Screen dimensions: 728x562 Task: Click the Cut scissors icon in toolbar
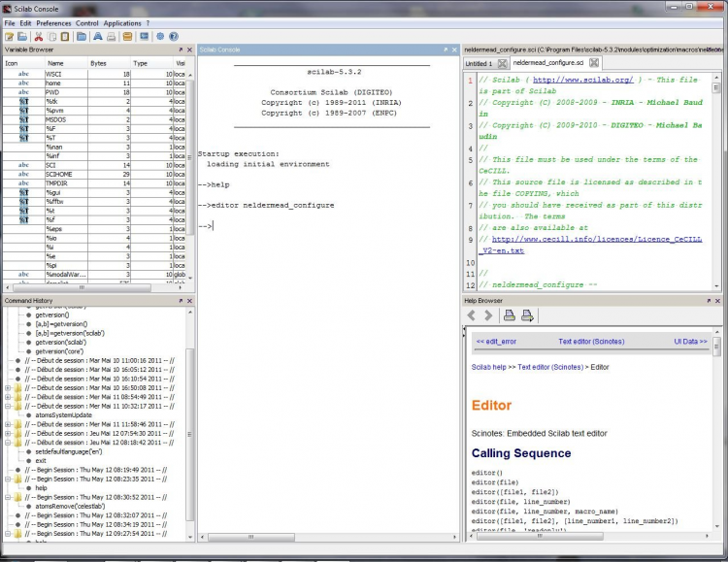click(38, 36)
